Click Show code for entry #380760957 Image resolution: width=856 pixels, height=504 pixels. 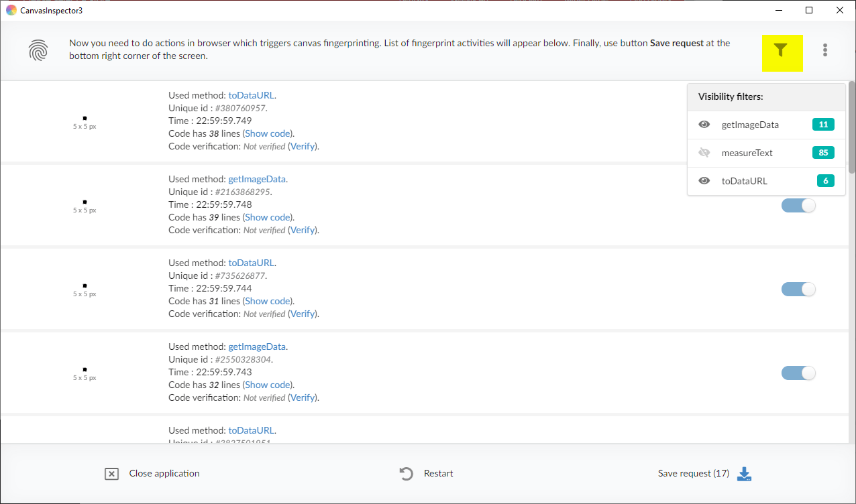click(x=268, y=133)
